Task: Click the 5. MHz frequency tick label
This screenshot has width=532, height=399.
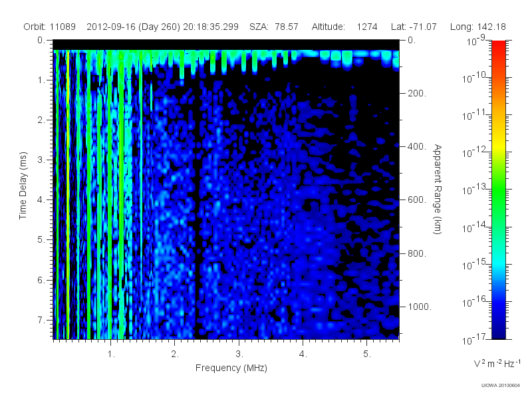Action: tap(367, 354)
